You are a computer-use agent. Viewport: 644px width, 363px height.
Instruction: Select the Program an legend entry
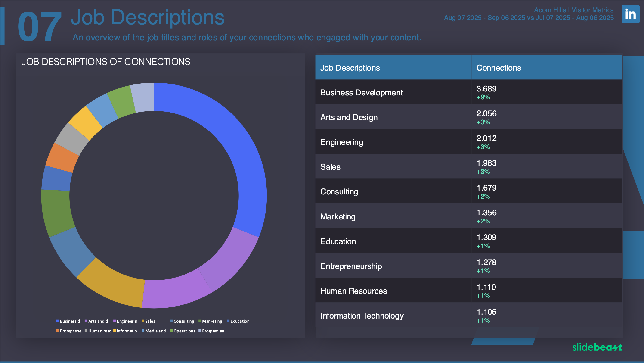(x=211, y=331)
